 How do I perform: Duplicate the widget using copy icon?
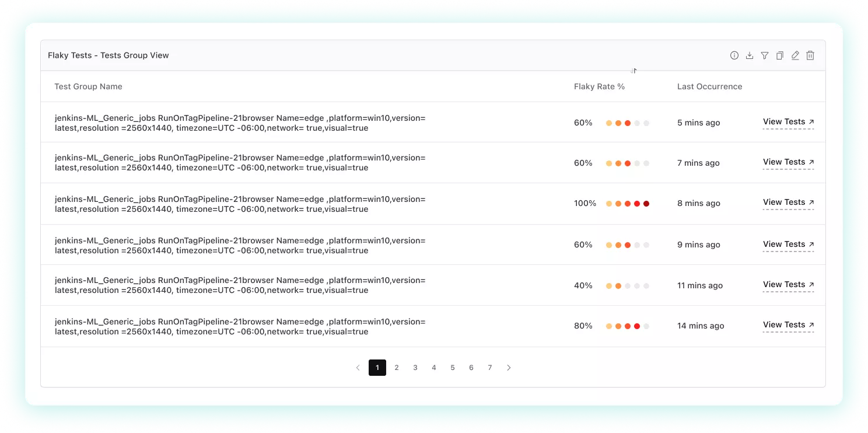point(780,55)
